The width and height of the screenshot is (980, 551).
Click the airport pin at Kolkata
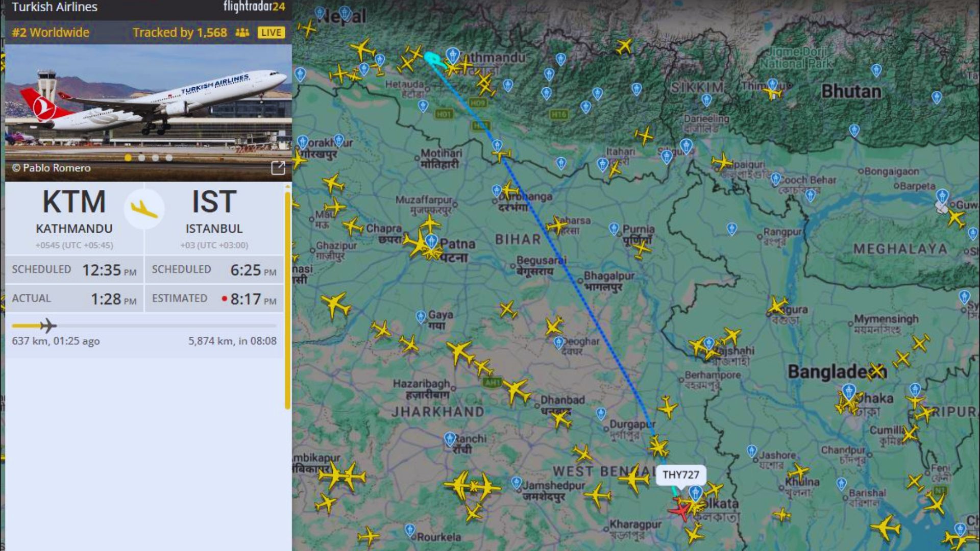[695, 493]
